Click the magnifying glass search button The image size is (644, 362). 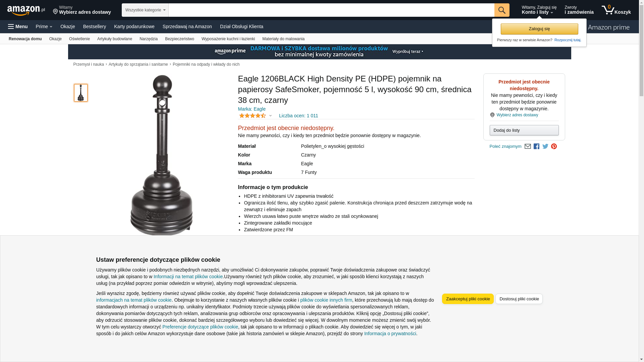[502, 10]
